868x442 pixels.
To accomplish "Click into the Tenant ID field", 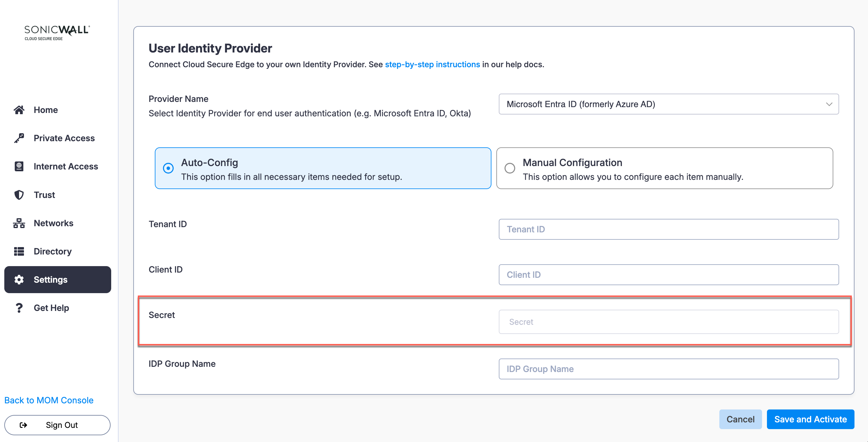I will click(669, 229).
